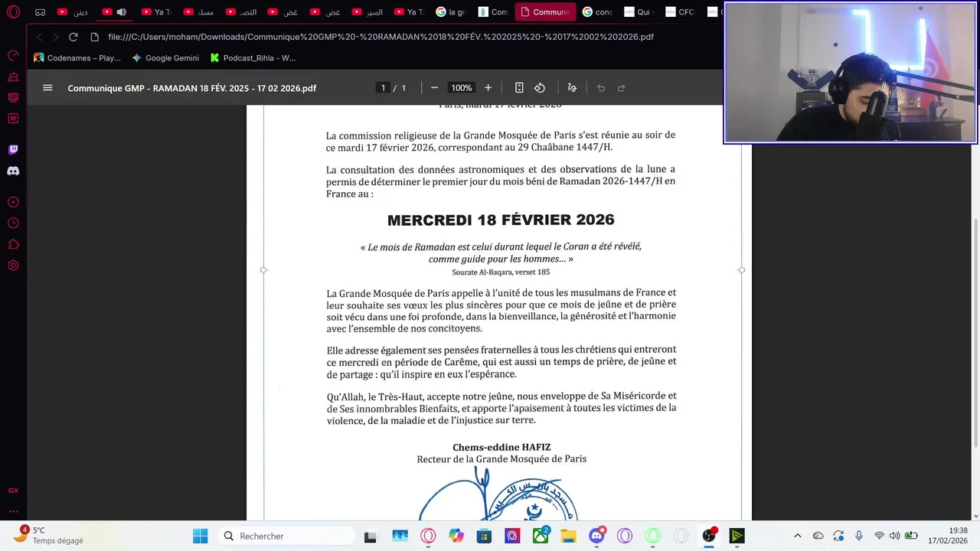This screenshot has width=980, height=551.
Task: Click the Windows Start button
Action: click(201, 536)
